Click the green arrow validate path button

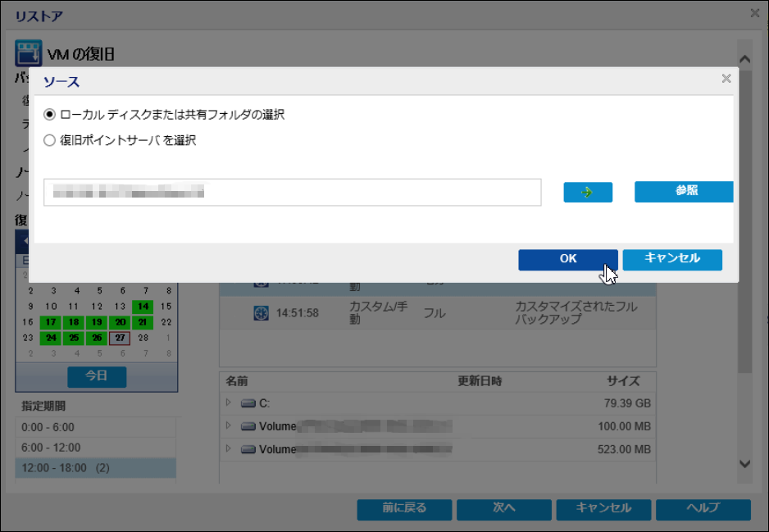coord(588,192)
